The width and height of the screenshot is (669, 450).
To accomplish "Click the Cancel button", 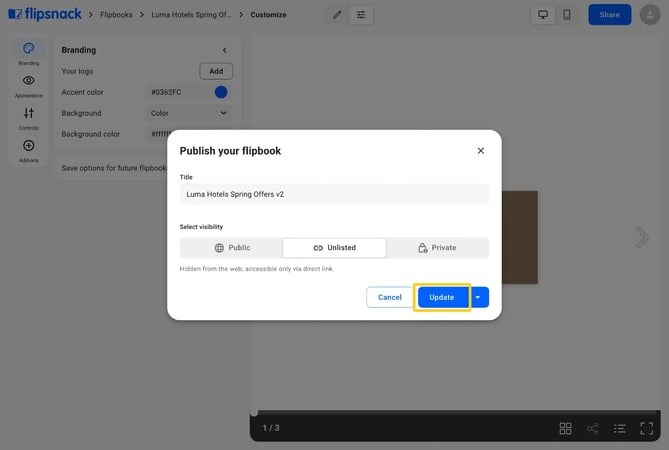I will [x=390, y=297].
